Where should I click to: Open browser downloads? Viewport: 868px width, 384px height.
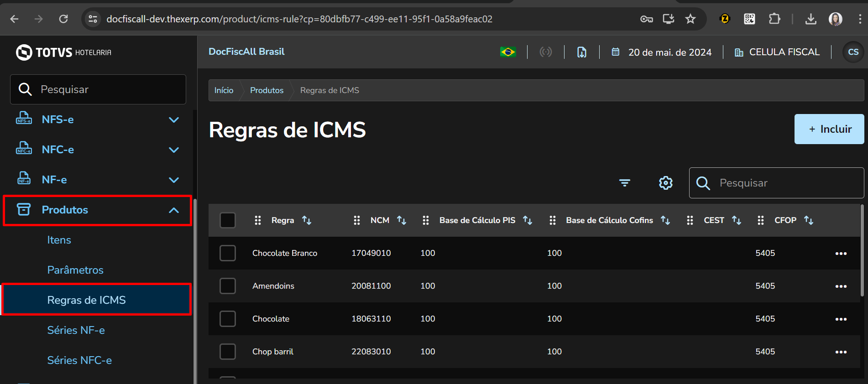(x=811, y=19)
